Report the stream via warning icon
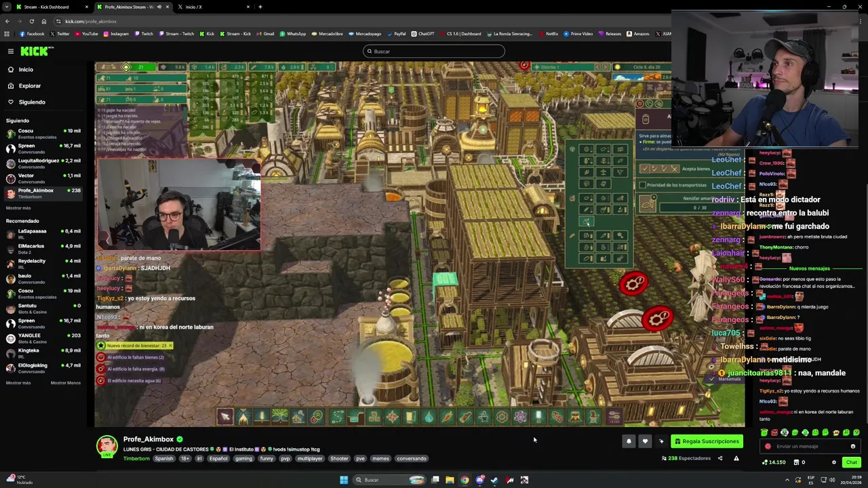 736,459
